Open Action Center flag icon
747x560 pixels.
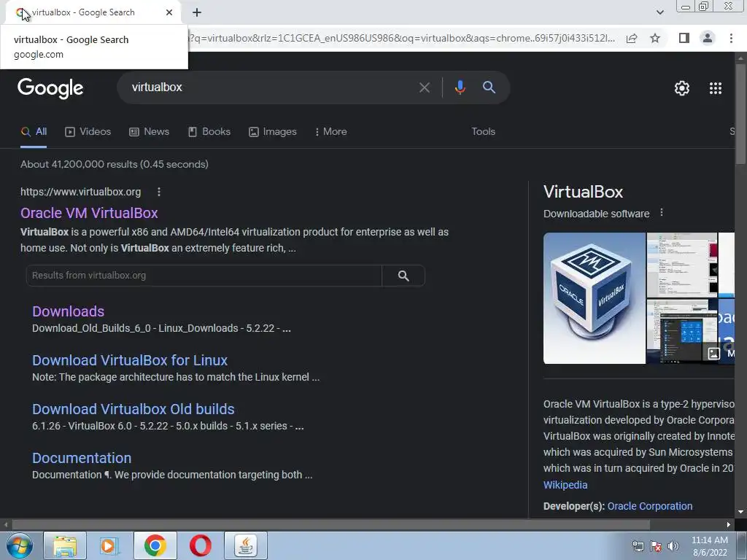coord(656,547)
